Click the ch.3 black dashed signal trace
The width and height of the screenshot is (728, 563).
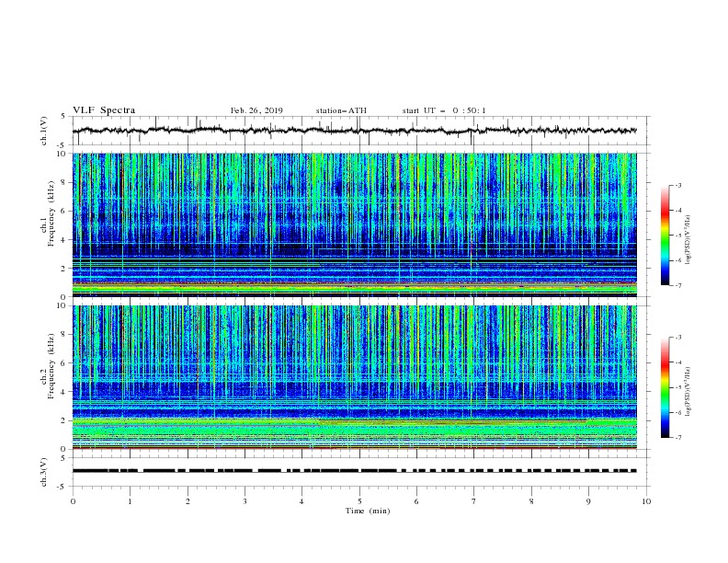pos(355,471)
